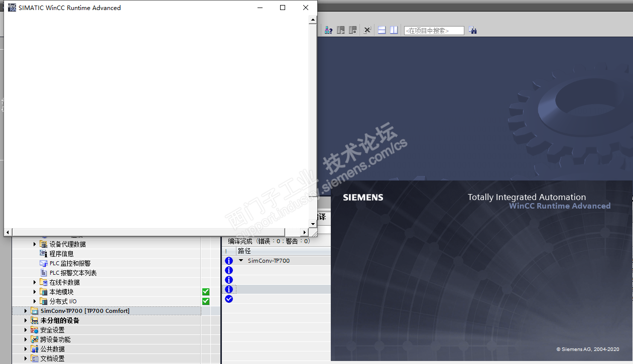
Task: Select 程序信息 in project tree
Action: pos(61,254)
